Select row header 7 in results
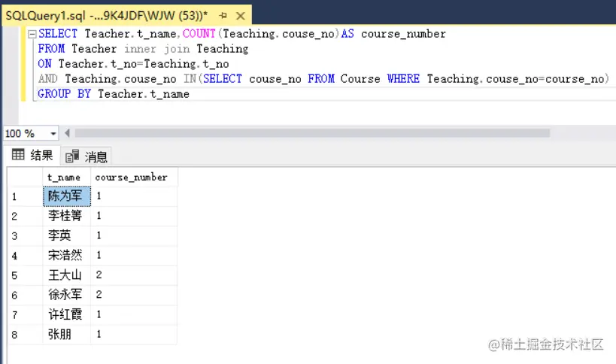616x364 pixels. pos(25,314)
